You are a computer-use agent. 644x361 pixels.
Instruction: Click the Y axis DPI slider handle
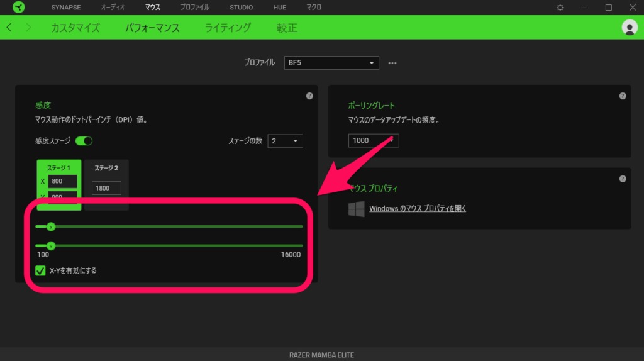[51, 246]
